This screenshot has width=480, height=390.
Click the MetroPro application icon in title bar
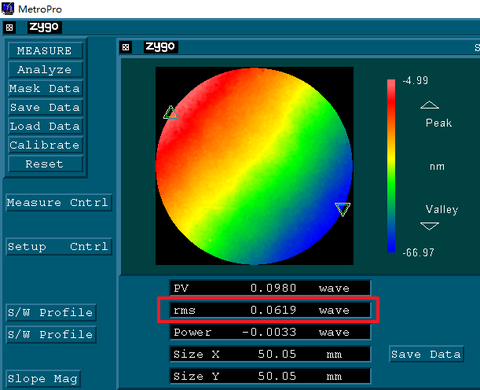pos(8,8)
